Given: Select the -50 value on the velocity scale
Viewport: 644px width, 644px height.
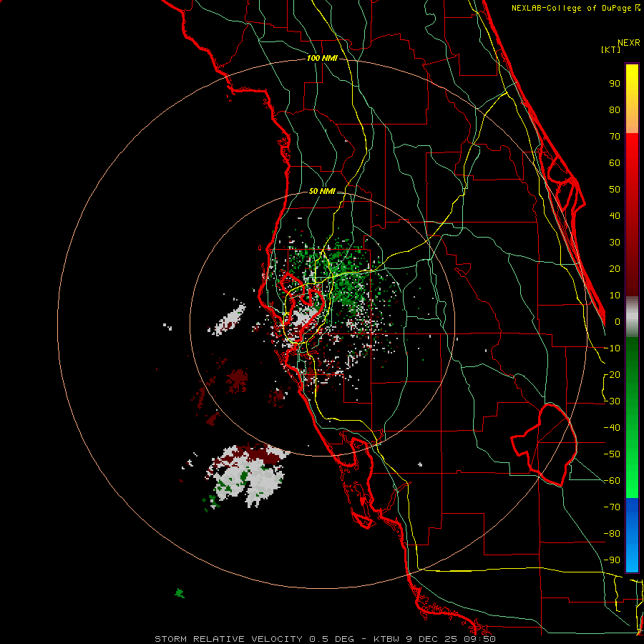Looking at the screenshot, I should [x=612, y=454].
